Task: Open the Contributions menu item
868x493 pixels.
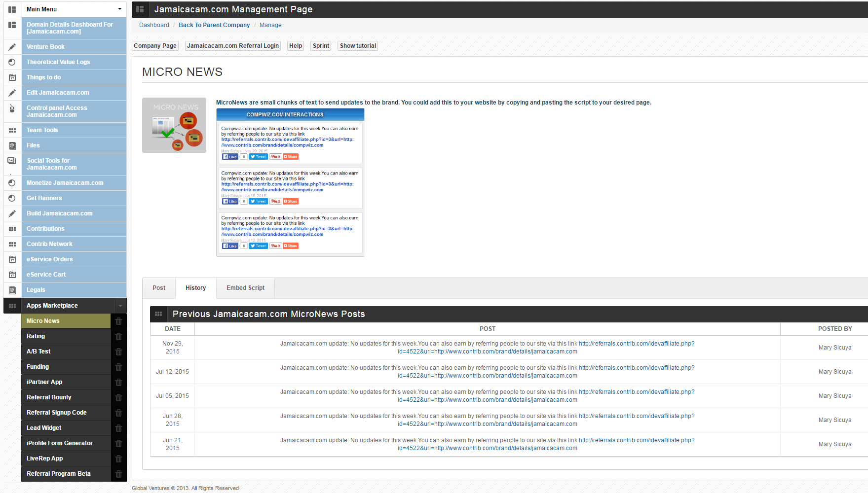Action: pyautogui.click(x=74, y=229)
